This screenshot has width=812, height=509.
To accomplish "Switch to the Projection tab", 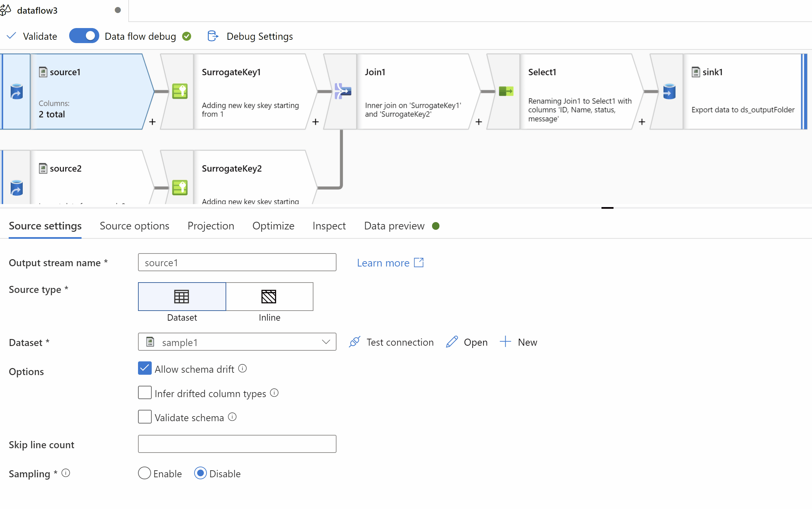I will [x=211, y=225].
